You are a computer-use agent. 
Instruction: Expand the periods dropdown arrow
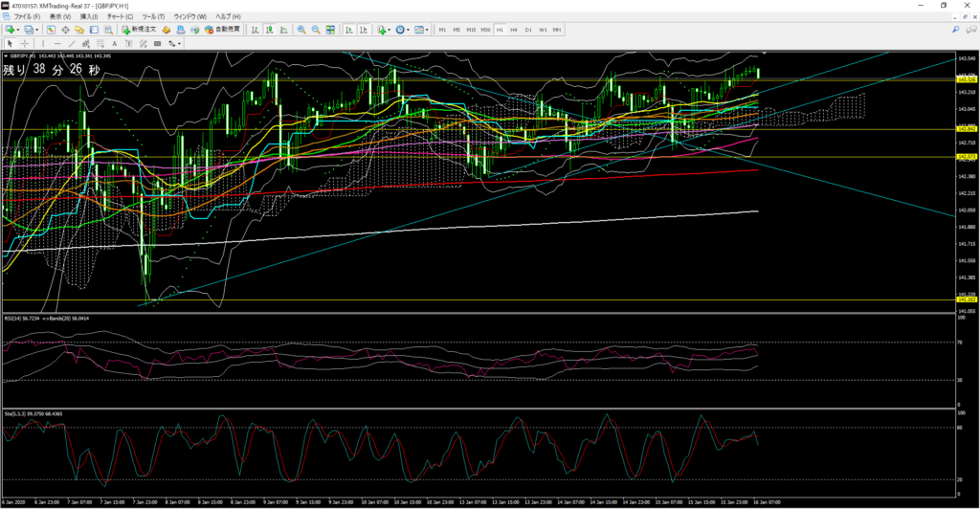pyautogui.click(x=408, y=30)
